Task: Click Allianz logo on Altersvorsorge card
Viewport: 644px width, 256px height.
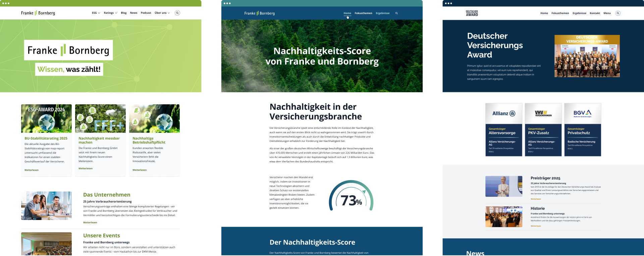Action: 504,113
